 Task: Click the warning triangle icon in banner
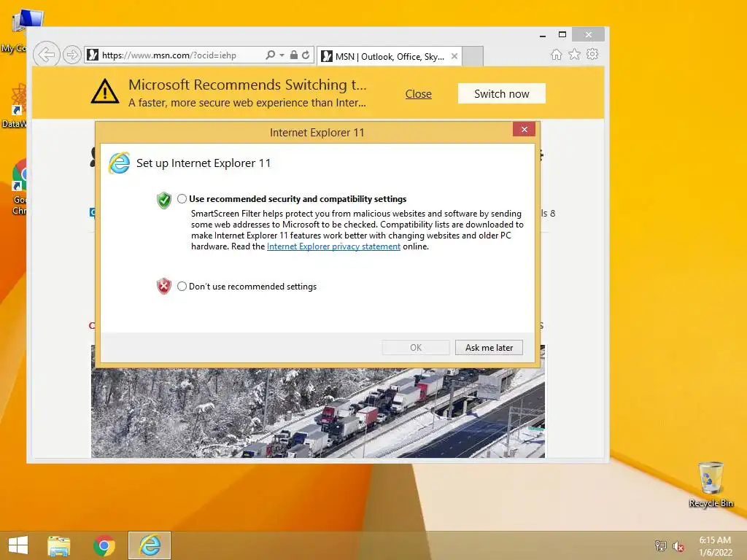105,91
